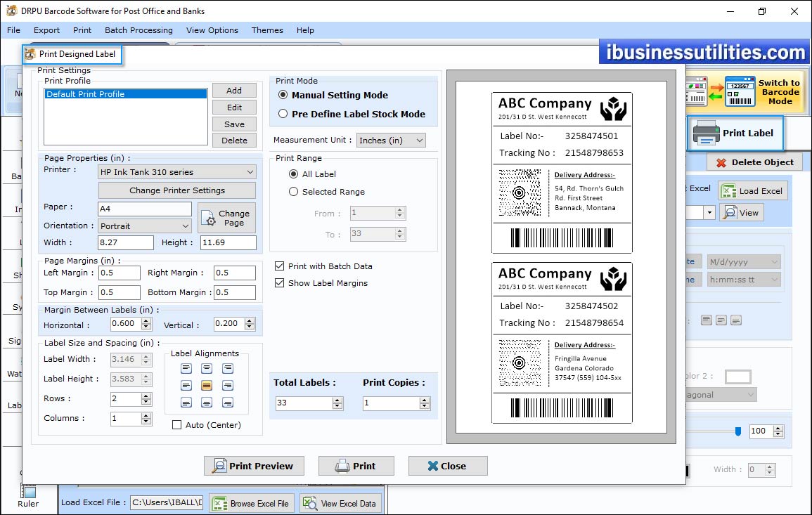Click the View magnifier icon in background

[x=730, y=212]
